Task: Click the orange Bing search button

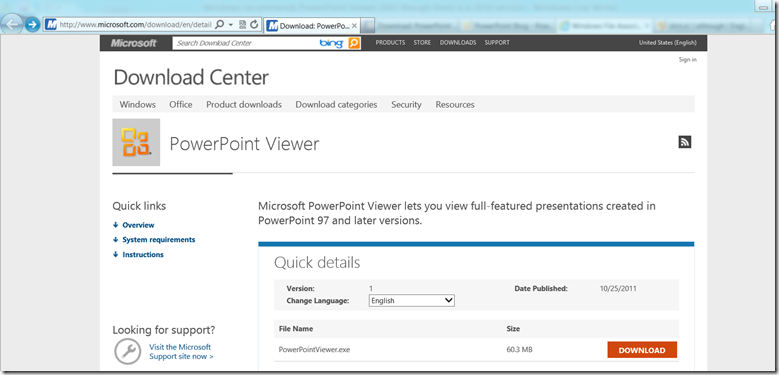Action: click(354, 43)
